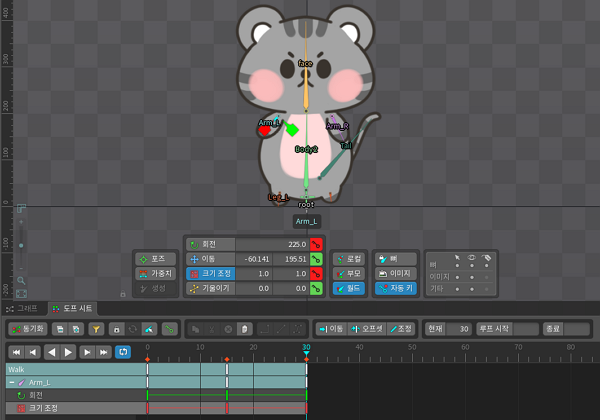
Task: Collapse the Arm_L row in dopesheet
Action: point(12,383)
